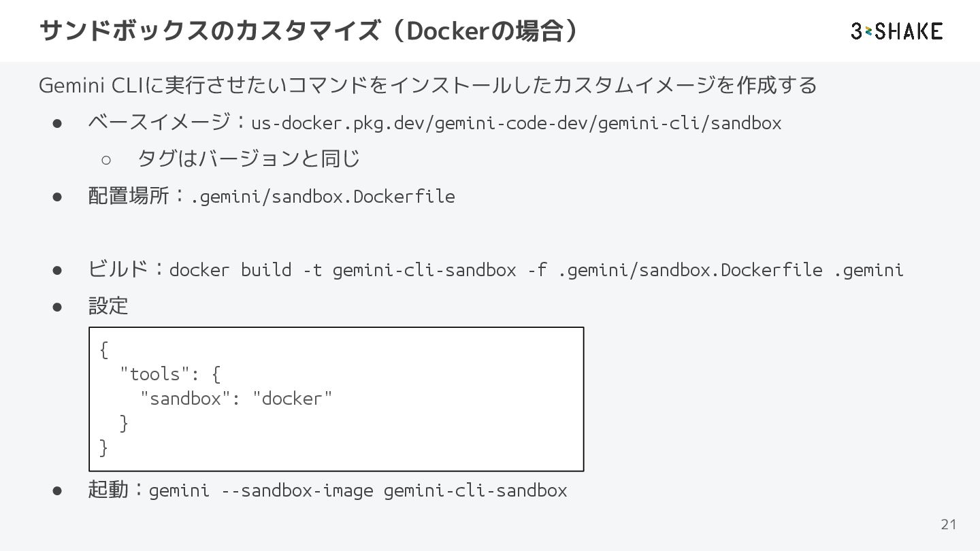The image size is (980, 551).
Task: Click the bullet marker before ベースイメージ
Action: coord(58,123)
